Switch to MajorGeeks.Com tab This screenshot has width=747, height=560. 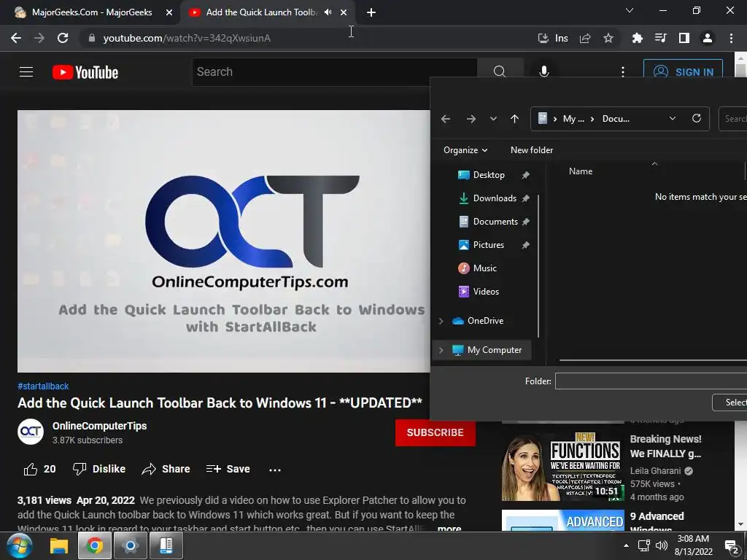90,12
